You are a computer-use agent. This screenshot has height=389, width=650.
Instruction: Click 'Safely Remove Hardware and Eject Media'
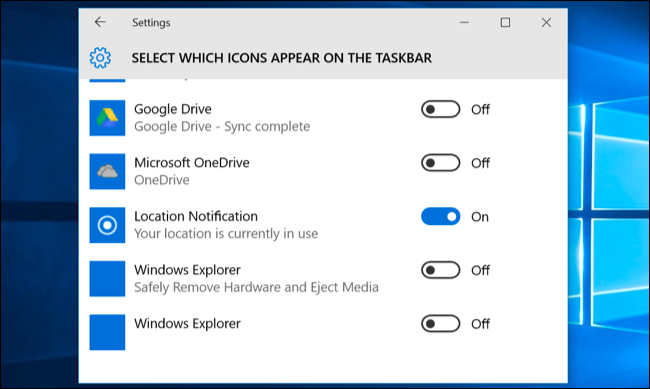pyautogui.click(x=256, y=287)
